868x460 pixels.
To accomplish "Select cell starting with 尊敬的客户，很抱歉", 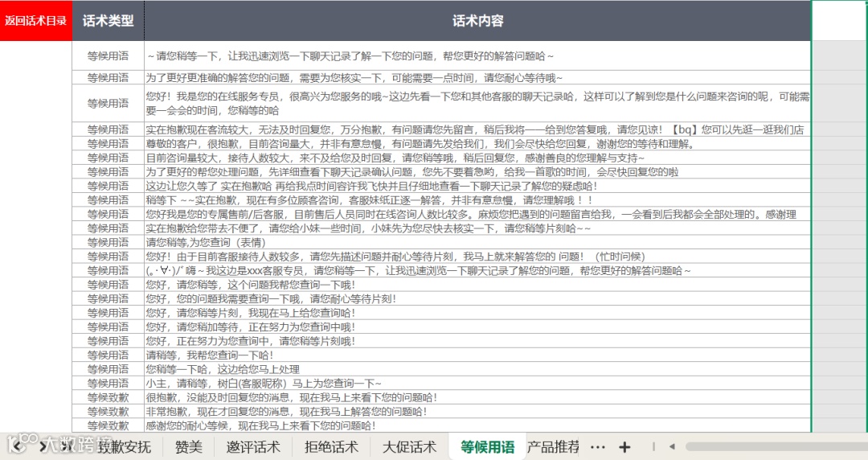I will coord(477,144).
